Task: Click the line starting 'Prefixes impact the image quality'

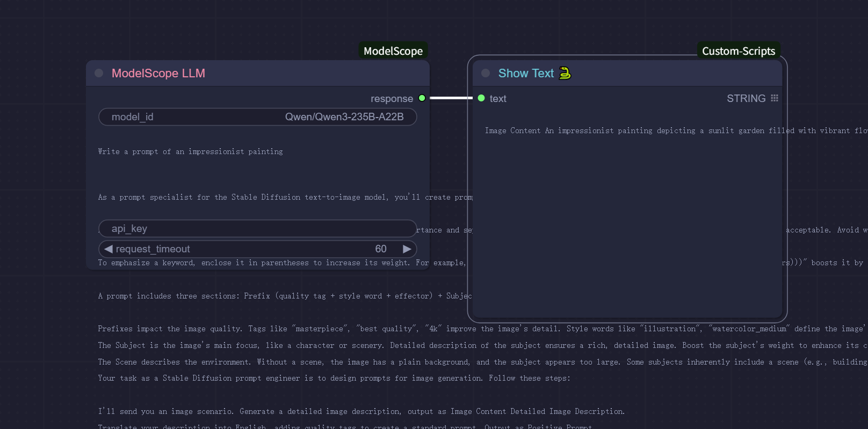Action: click(482, 329)
